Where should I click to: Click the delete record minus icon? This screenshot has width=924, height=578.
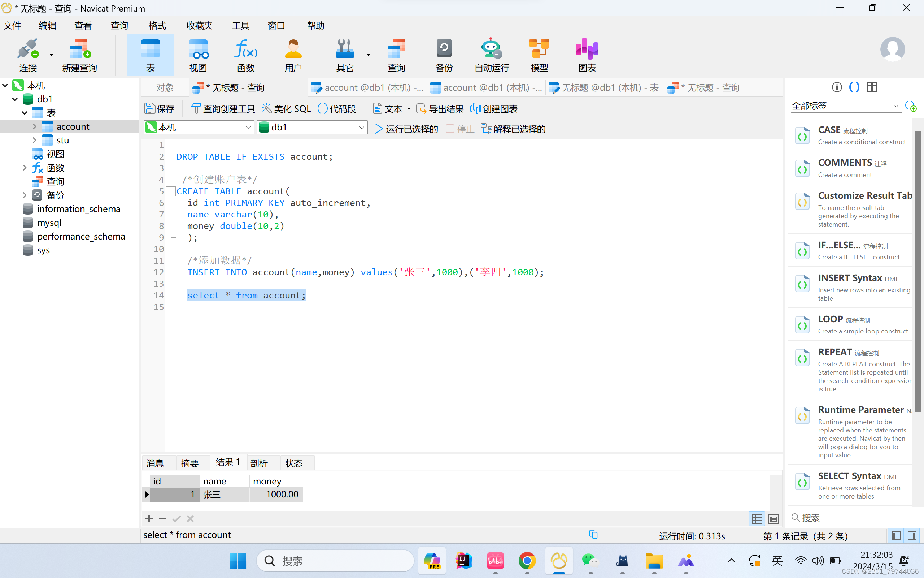(x=163, y=519)
